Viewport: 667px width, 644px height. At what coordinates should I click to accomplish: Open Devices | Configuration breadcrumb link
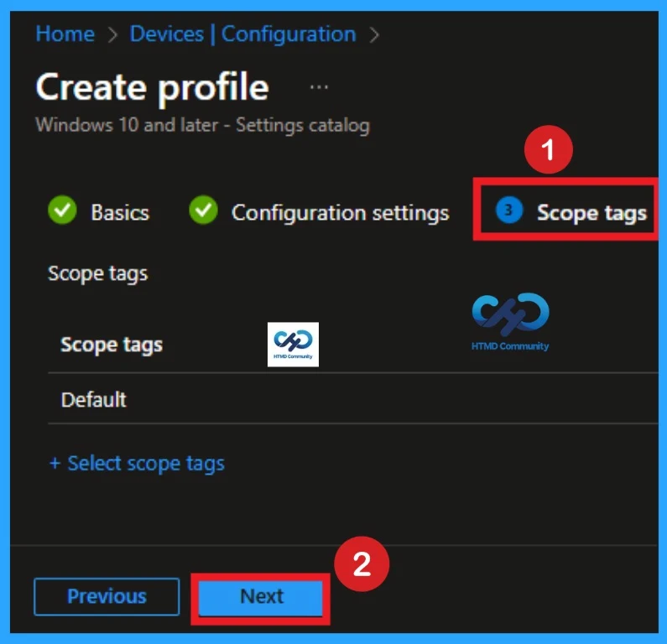(x=243, y=34)
